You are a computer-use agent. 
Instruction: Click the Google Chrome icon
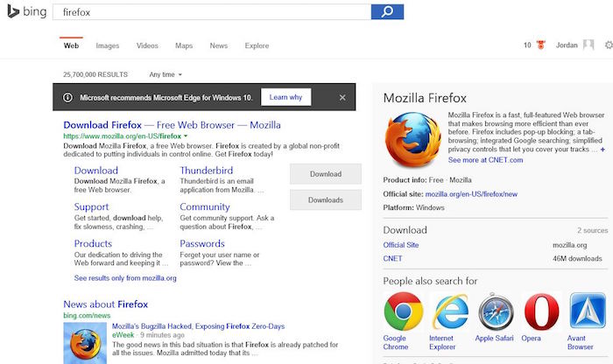tap(403, 311)
